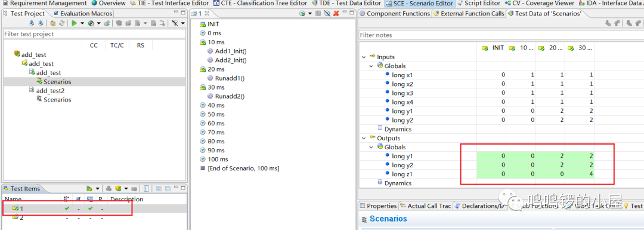Viewport: 644px width, 230px height.
Task: Open dropdown arrow next to the report globe icon
Action: 98,23
